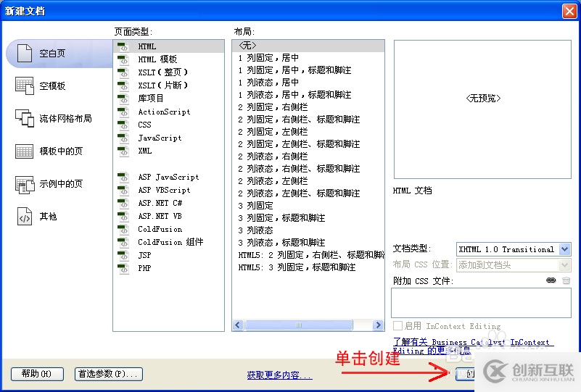581x392 pixels.
Task: Select the 其他 category icon
Action: pyautogui.click(x=25, y=217)
